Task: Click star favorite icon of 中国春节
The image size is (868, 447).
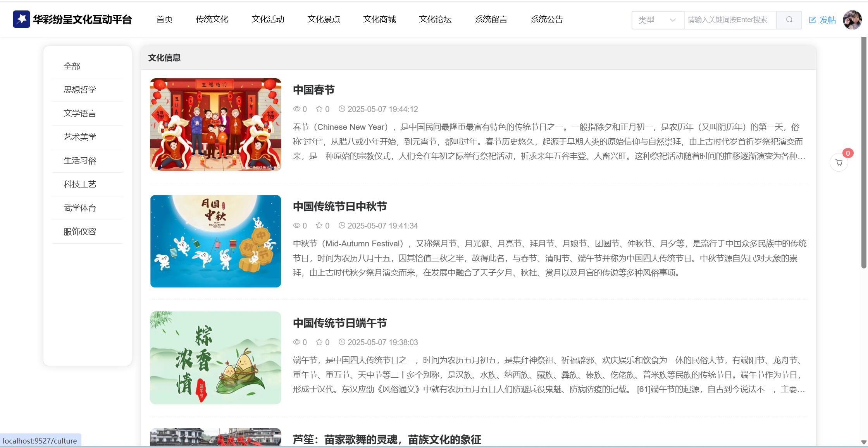Action: click(319, 109)
